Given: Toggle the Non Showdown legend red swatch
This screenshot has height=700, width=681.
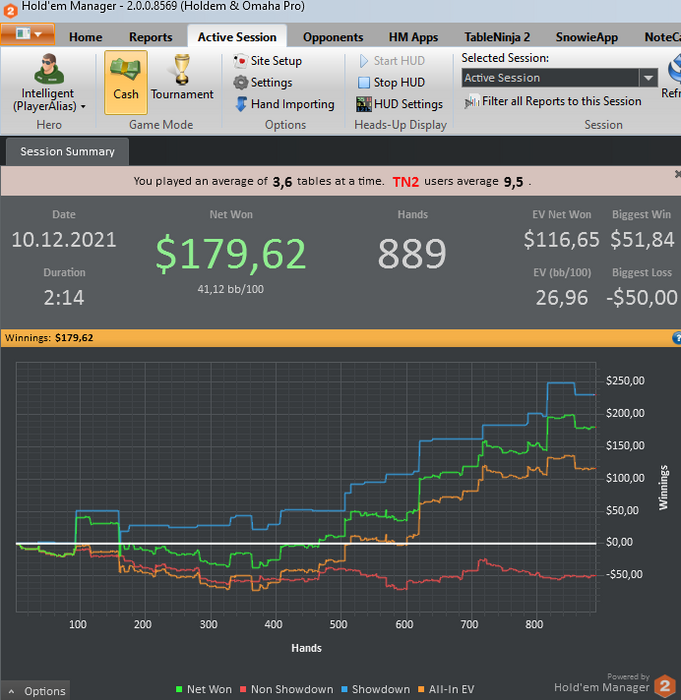Looking at the screenshot, I should pos(243,689).
